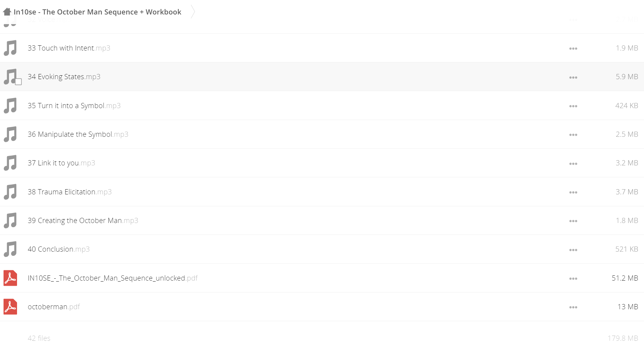The height and width of the screenshot is (362, 644).
Task: Open more actions menu for 36 Manipulate the Symbol
Action: point(573,135)
